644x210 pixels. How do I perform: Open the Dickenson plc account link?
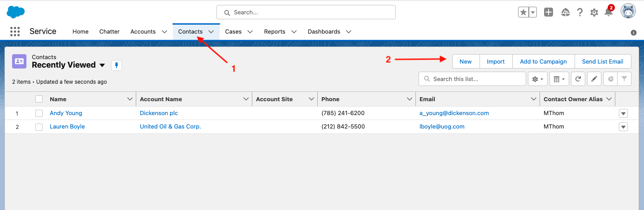pos(159,113)
